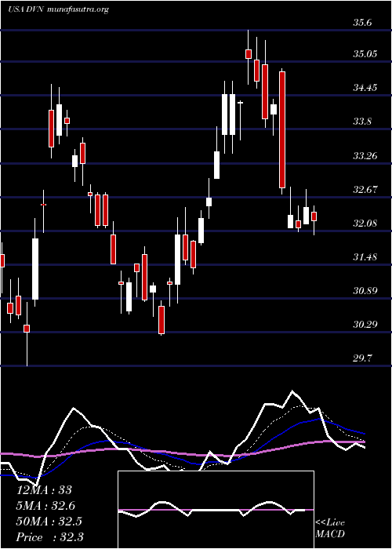Click the 35.6 price axis label
This screenshot has height=549, width=392.
coord(362,23)
